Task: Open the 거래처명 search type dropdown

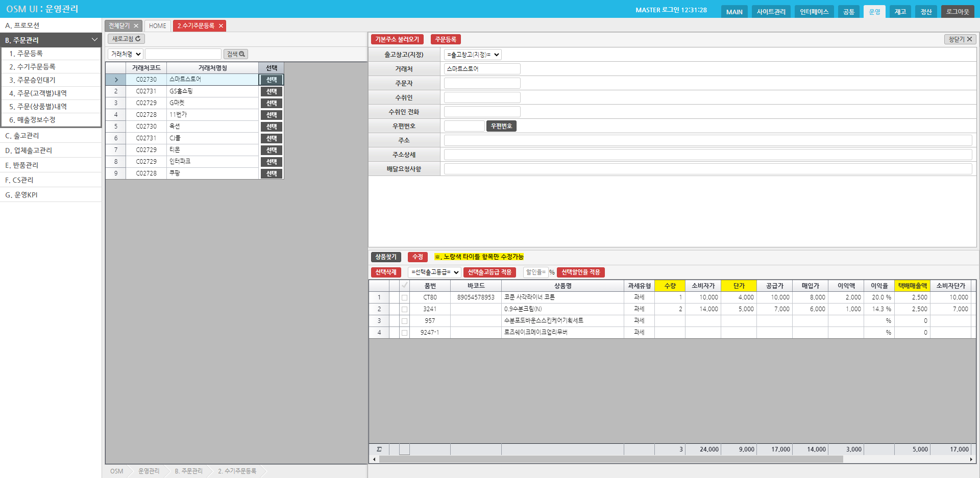Action: (125, 54)
